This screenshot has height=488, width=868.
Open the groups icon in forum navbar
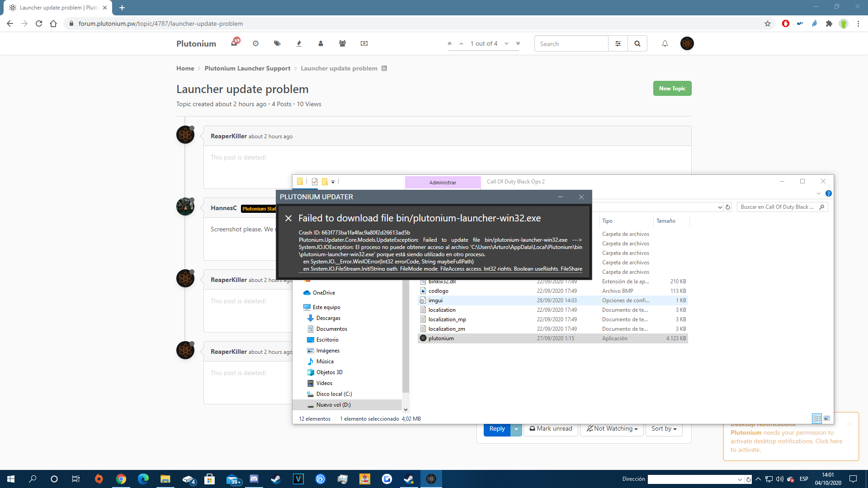pos(342,43)
